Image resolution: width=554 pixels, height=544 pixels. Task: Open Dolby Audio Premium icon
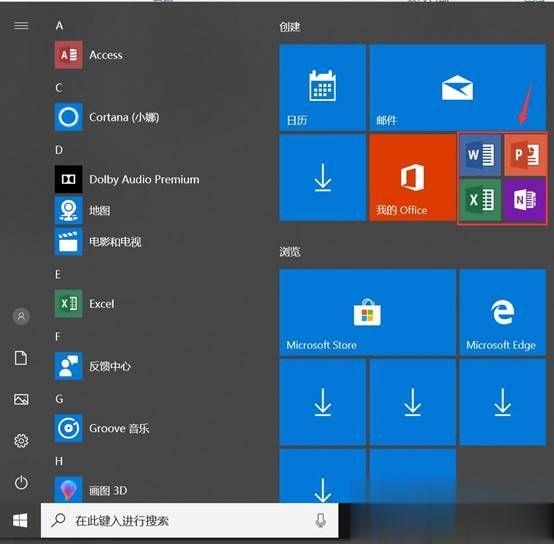coord(69,179)
